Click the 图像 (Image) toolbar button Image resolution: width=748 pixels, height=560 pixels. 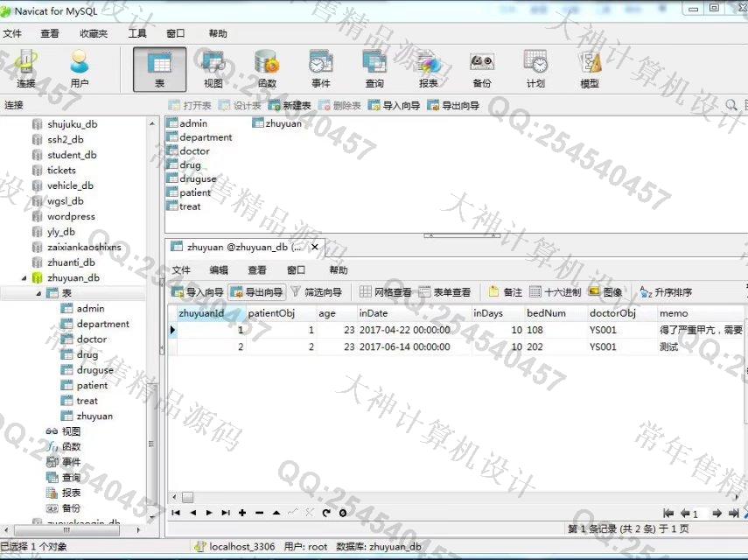pyautogui.click(x=605, y=292)
